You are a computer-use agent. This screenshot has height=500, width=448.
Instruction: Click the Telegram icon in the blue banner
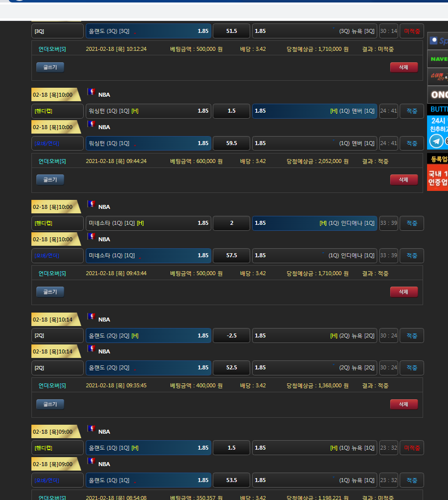pos(436,141)
